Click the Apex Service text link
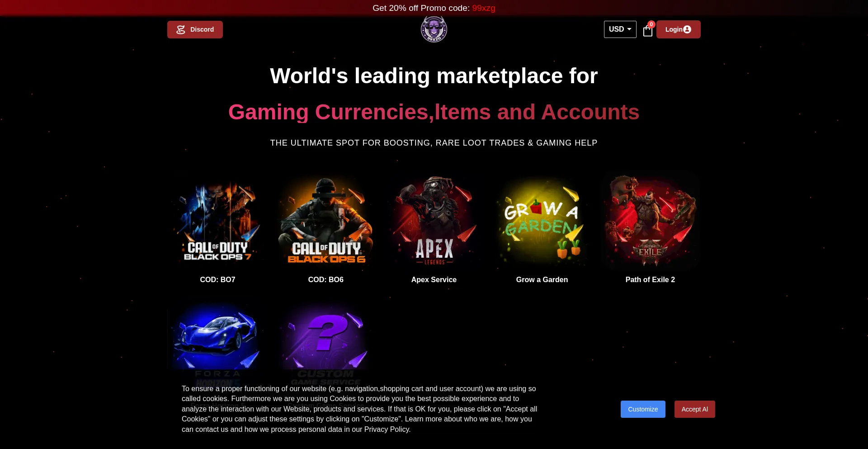Viewport: 868px width, 449px height. pos(434,280)
